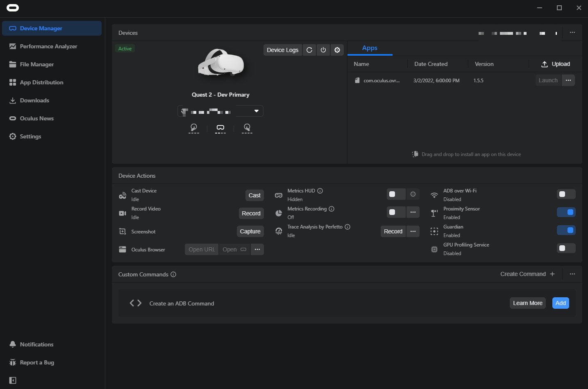Click the Cast button
Screen dimensions: 588x389
[x=254, y=195]
